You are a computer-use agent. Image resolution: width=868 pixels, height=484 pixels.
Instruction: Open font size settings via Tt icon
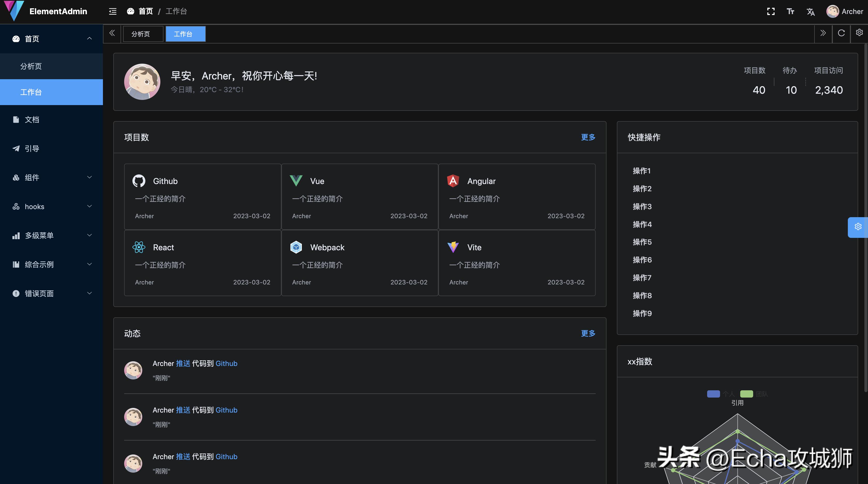click(x=790, y=11)
